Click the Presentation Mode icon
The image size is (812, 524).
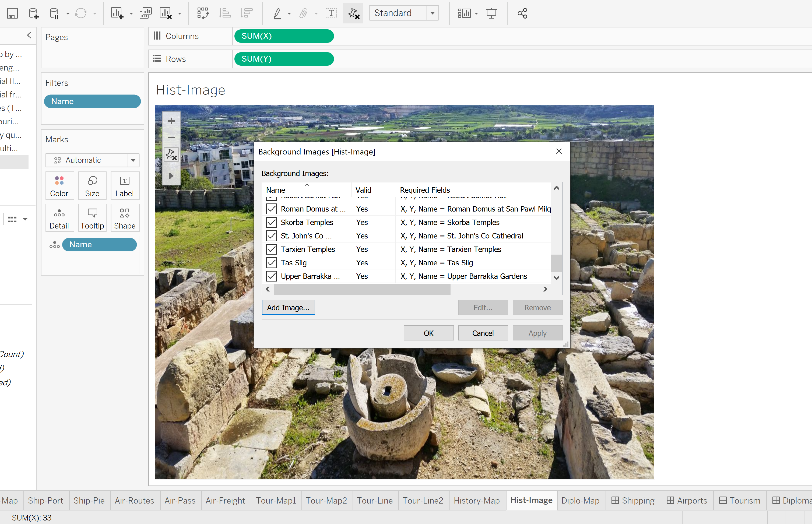click(x=491, y=13)
